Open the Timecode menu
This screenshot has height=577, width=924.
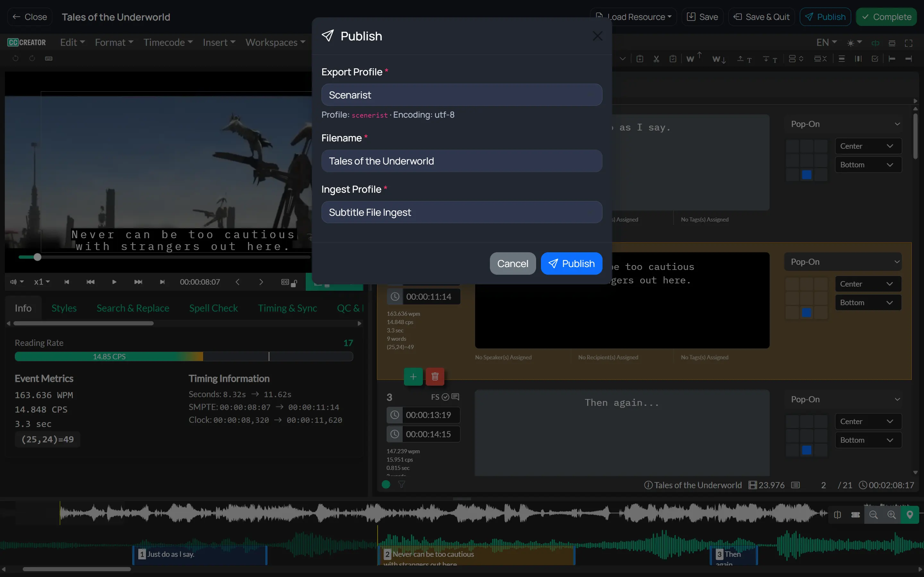tap(167, 42)
